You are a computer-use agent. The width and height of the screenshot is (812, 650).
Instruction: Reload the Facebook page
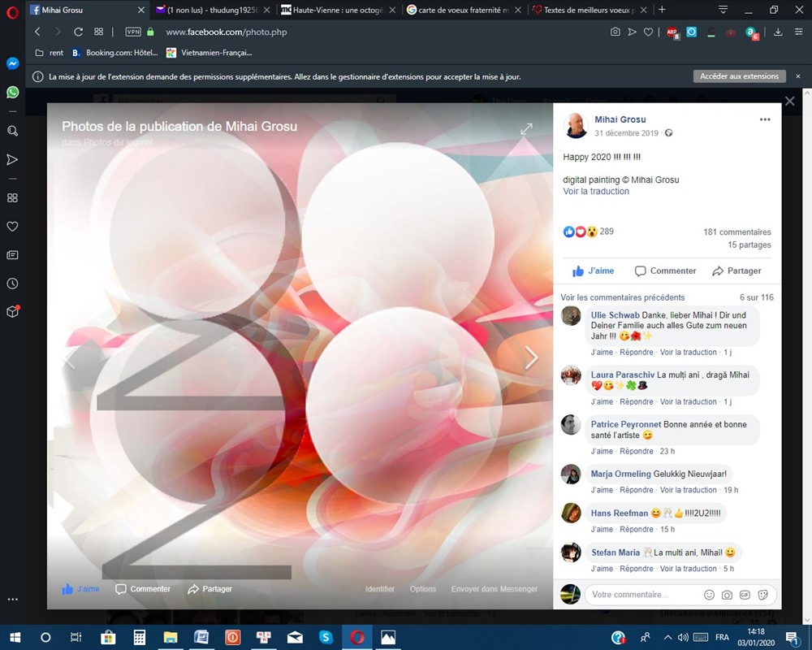pos(78,32)
